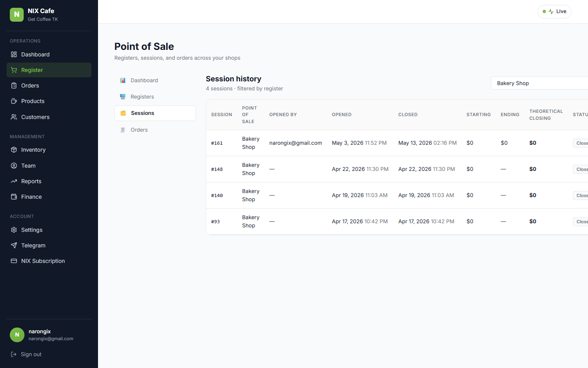Open Reports under Management
The height and width of the screenshot is (368, 588).
point(49,181)
